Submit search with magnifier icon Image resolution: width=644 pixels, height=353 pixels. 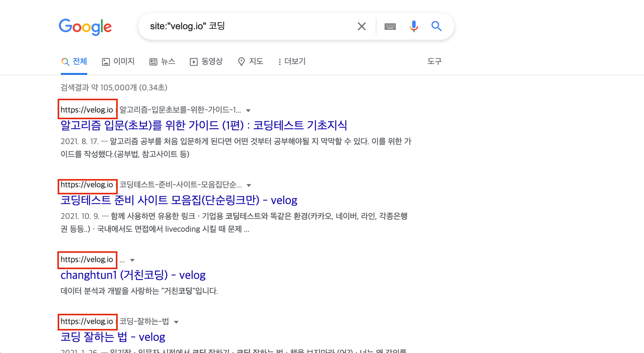(x=436, y=26)
